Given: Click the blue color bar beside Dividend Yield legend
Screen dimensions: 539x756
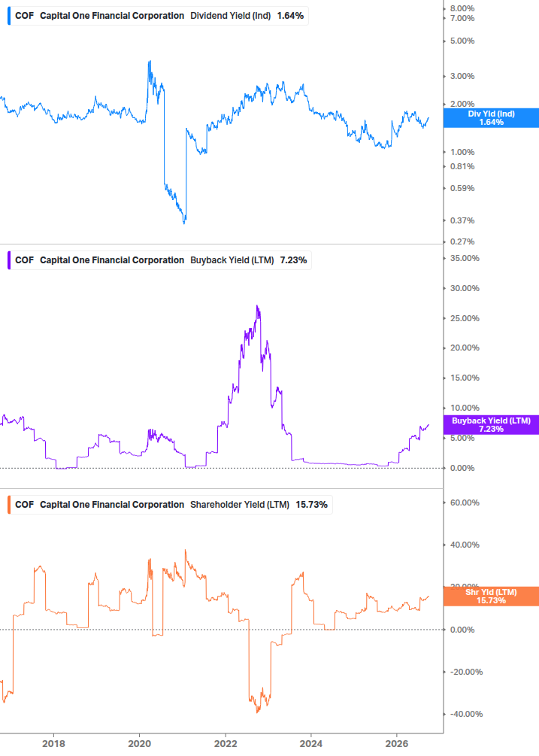Looking at the screenshot, I should (9, 16).
